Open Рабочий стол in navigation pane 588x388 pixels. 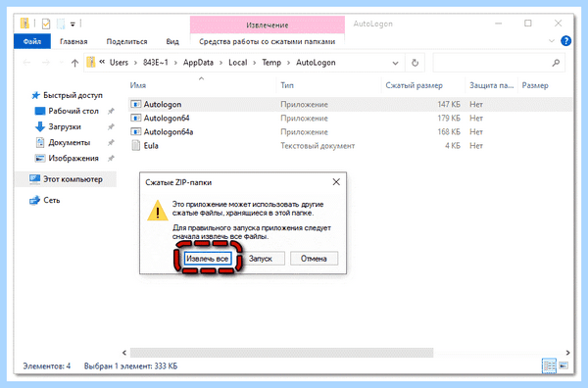[x=73, y=111]
